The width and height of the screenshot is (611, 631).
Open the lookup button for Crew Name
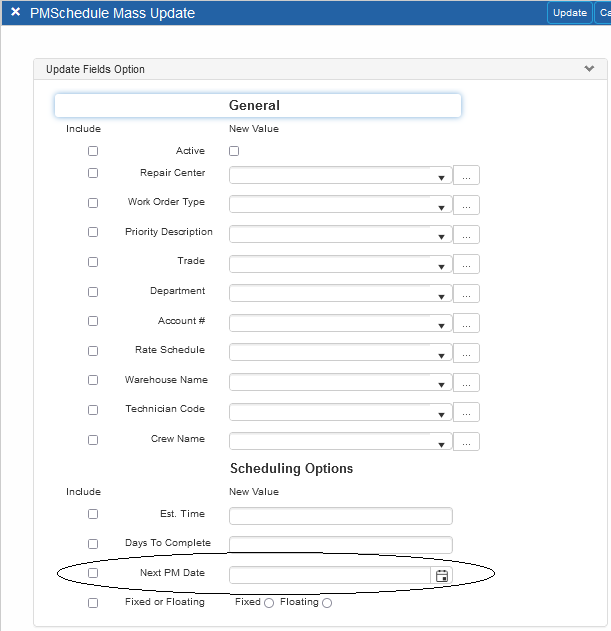coord(466,442)
